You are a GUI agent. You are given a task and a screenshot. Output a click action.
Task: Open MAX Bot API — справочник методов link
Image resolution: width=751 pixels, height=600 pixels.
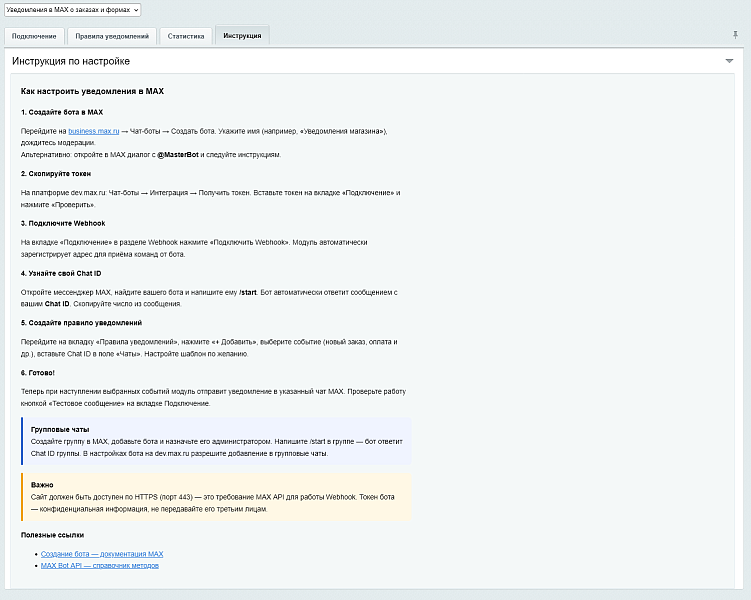coord(99,565)
